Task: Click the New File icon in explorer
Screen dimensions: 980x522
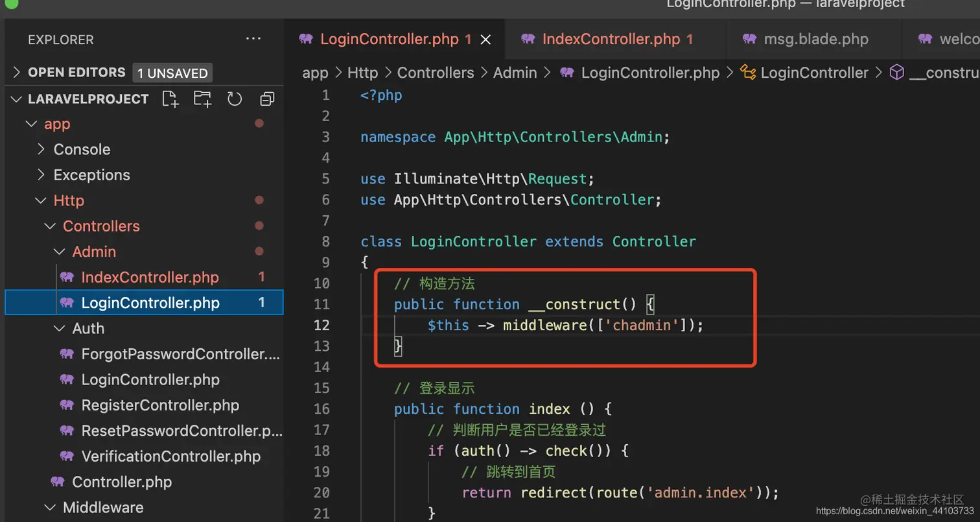Action: tap(170, 99)
